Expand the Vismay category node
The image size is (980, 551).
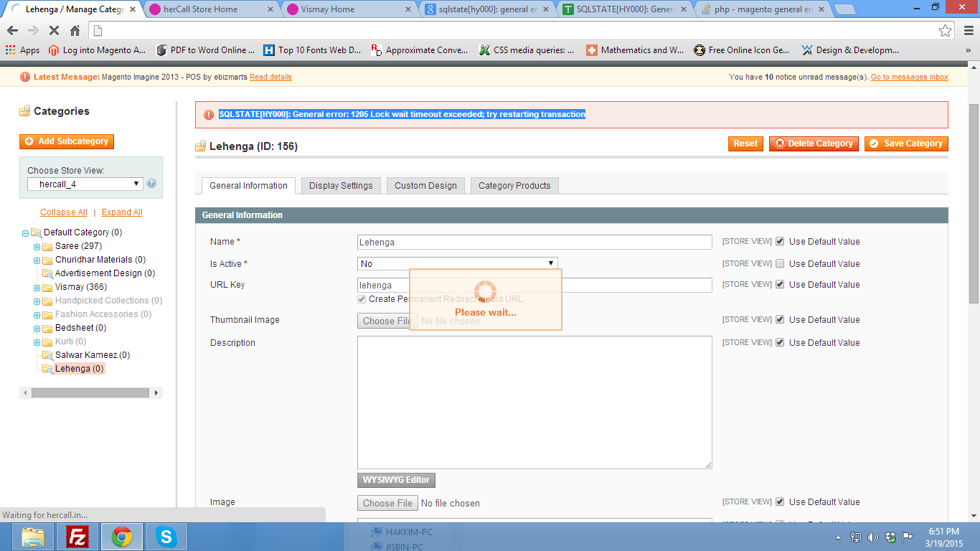37,287
